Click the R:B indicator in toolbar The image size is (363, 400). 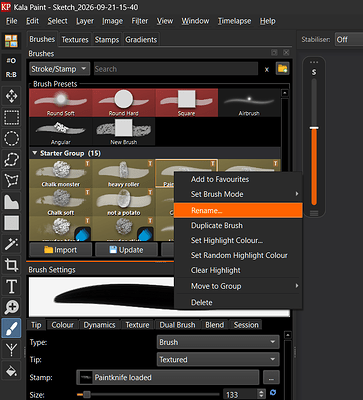[11, 75]
